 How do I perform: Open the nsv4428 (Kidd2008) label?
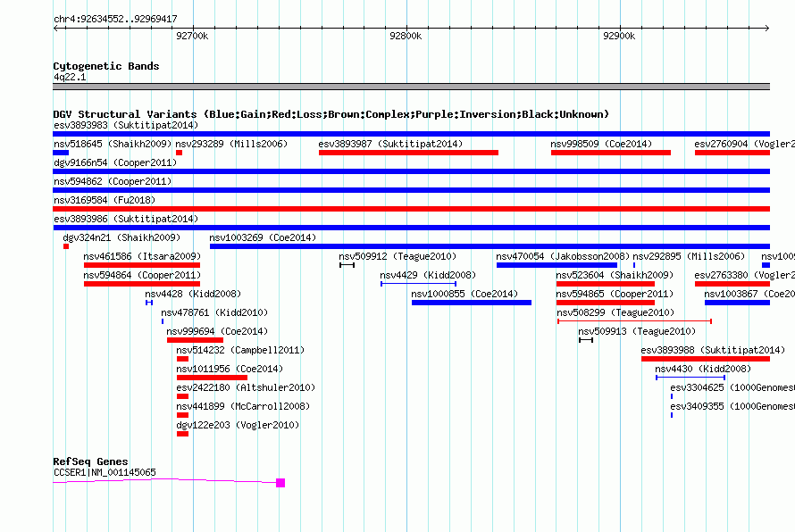[193, 294]
